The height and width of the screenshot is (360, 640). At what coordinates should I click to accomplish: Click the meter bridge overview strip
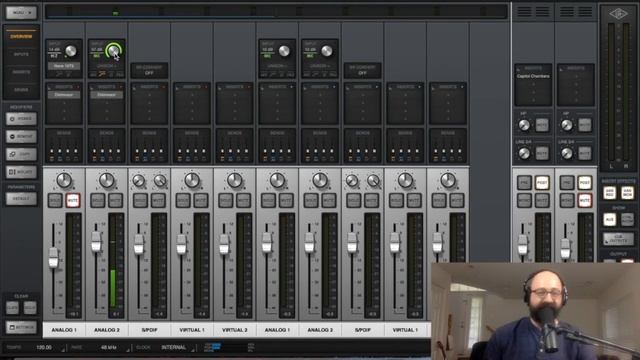click(x=276, y=11)
